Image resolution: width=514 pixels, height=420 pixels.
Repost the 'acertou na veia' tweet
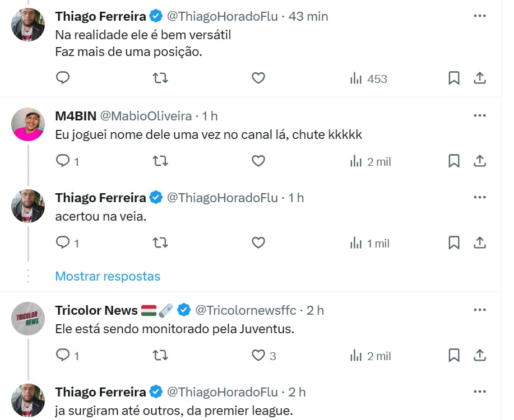(160, 243)
